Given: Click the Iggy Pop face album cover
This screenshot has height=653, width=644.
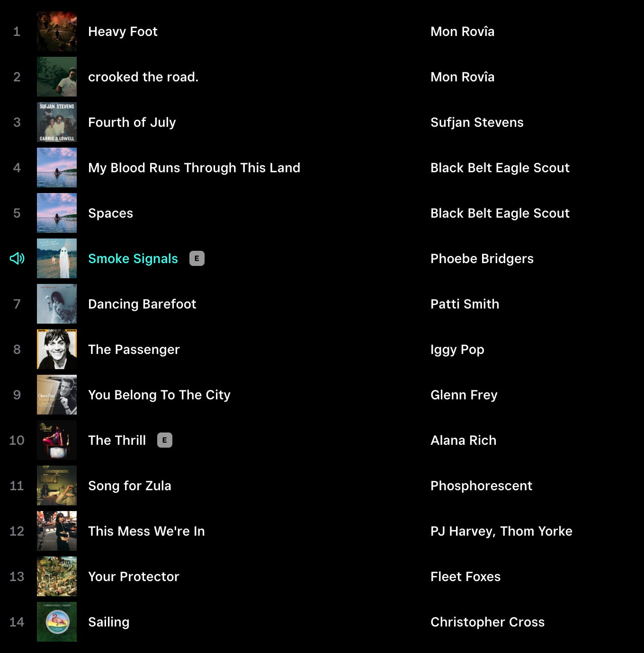Looking at the screenshot, I should click(x=57, y=349).
